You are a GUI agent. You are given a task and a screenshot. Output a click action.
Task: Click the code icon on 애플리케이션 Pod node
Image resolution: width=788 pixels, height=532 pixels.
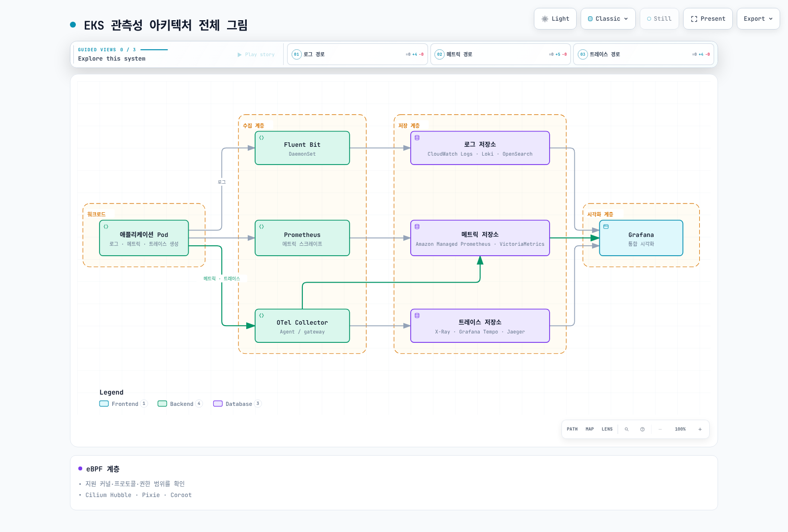point(106,227)
